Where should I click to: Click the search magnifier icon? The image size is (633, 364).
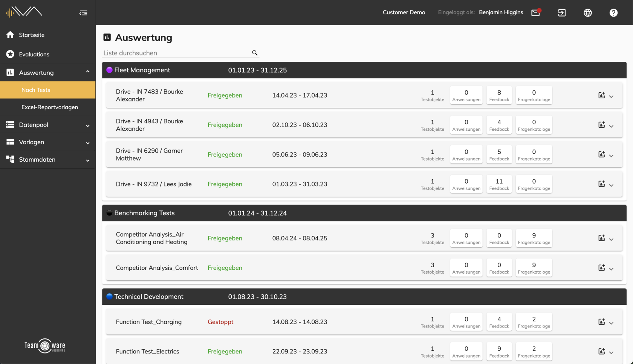pyautogui.click(x=255, y=53)
